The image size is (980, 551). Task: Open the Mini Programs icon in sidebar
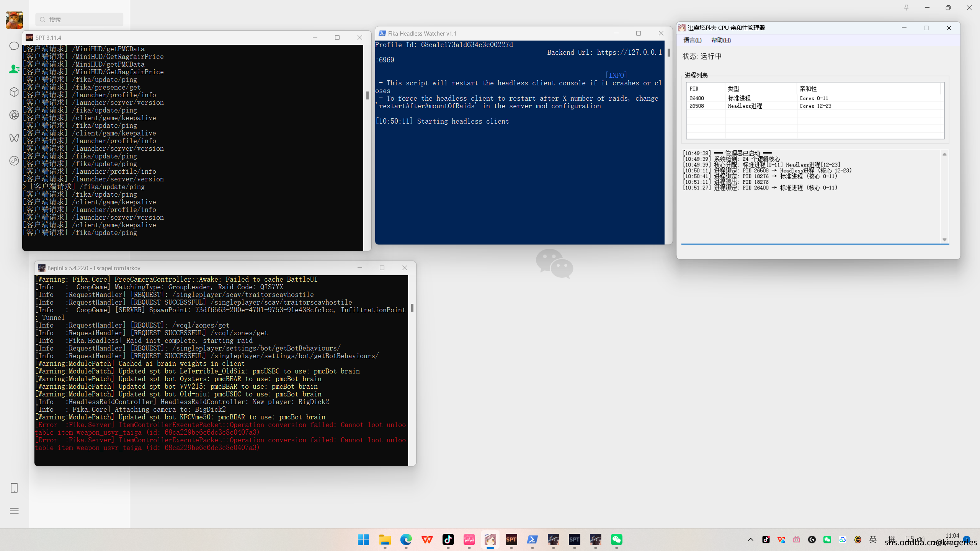[14, 161]
